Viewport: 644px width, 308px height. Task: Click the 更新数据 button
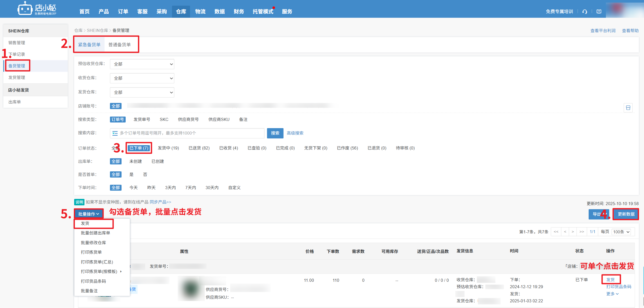point(626,214)
